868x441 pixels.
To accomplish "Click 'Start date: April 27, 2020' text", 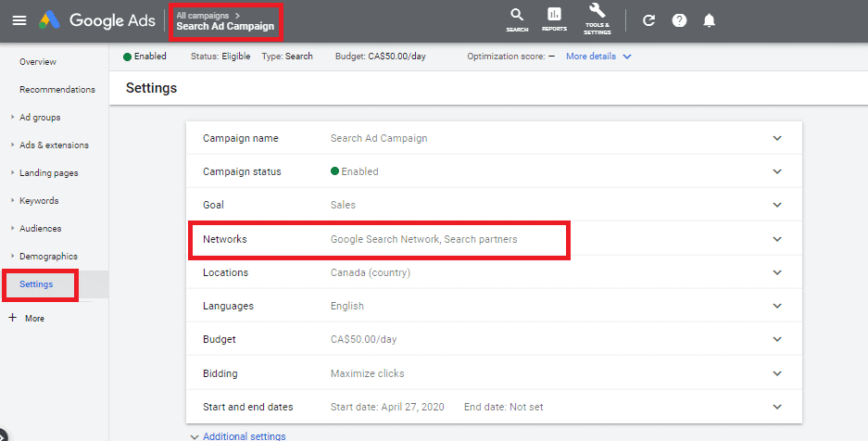I will click(x=387, y=407).
